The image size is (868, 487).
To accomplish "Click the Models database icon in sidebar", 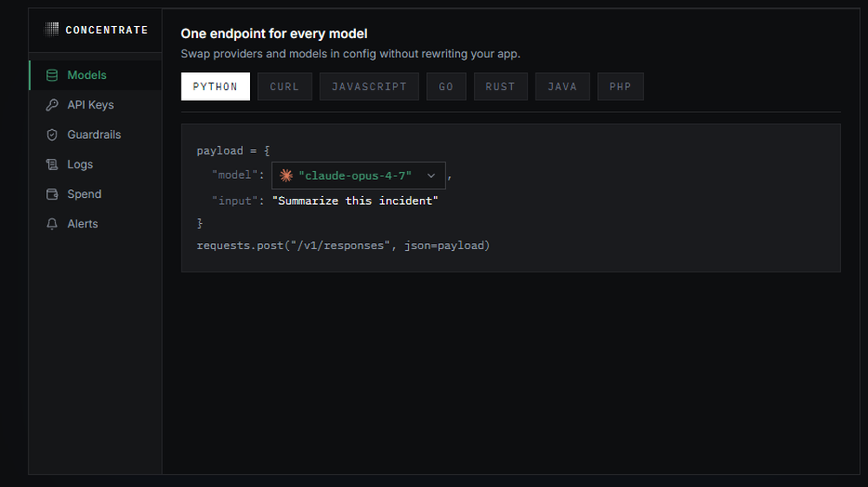I will 52,76.
